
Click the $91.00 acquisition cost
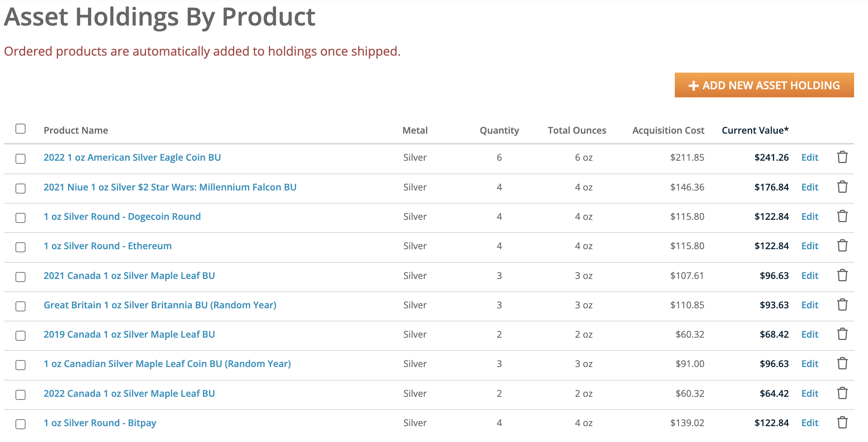(x=690, y=364)
